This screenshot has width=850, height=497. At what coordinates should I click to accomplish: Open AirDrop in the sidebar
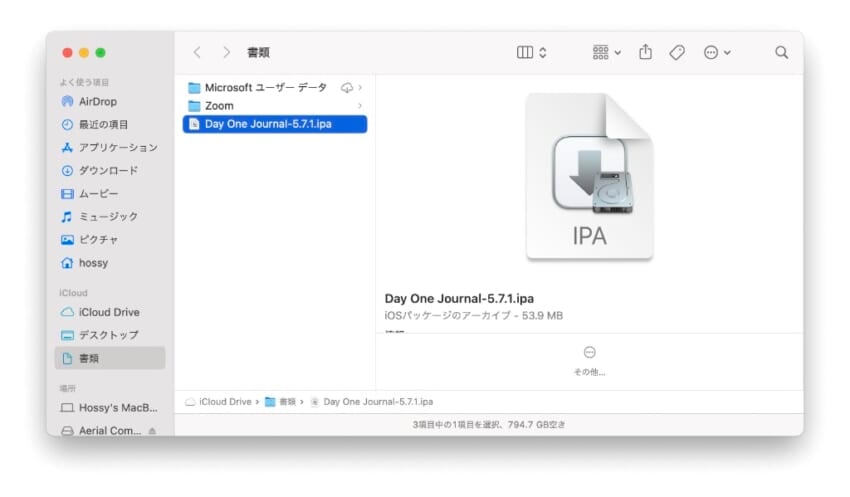[x=99, y=101]
